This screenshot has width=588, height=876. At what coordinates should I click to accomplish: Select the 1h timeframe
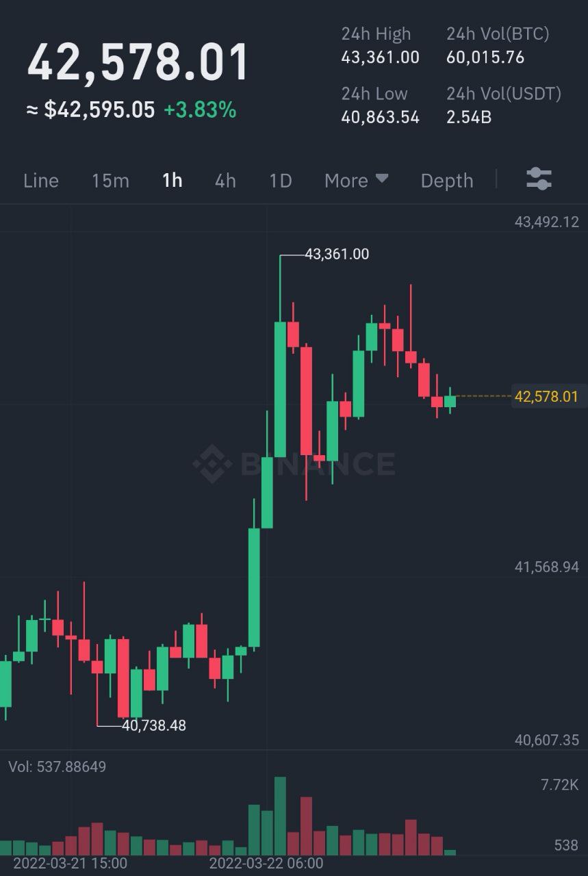tap(172, 180)
